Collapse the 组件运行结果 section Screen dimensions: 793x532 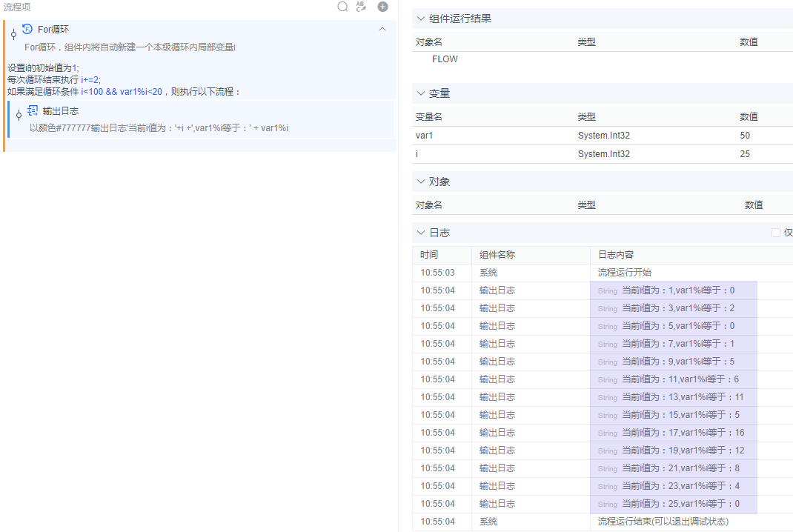click(420, 19)
